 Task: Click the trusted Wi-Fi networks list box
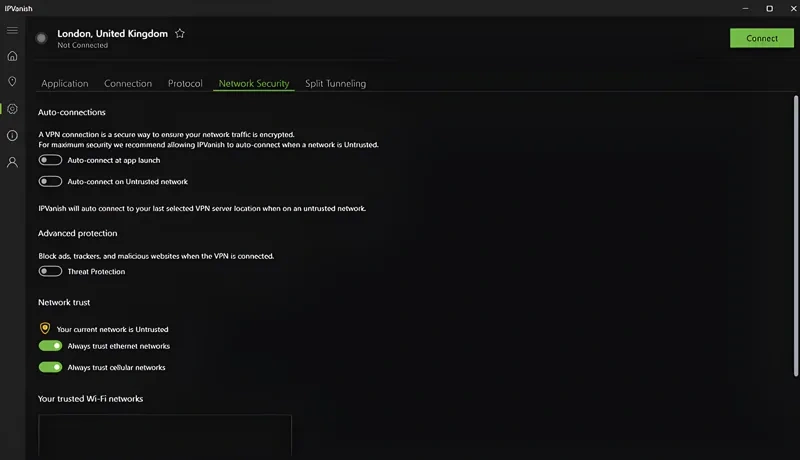tap(165, 436)
